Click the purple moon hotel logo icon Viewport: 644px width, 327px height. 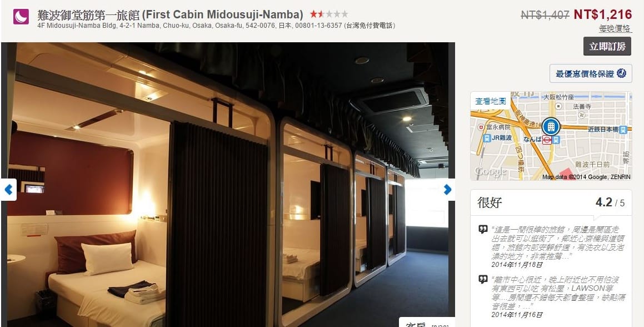[x=21, y=17]
